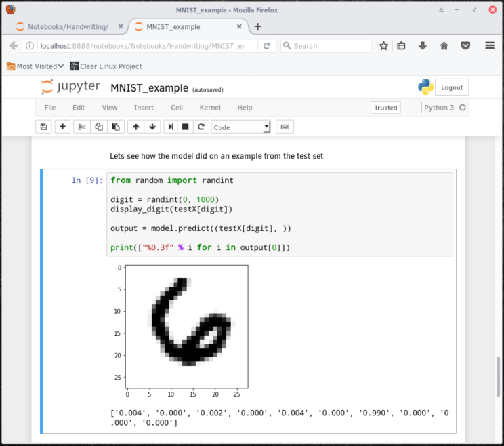
Task: Open the Edit menu
Action: (79, 108)
